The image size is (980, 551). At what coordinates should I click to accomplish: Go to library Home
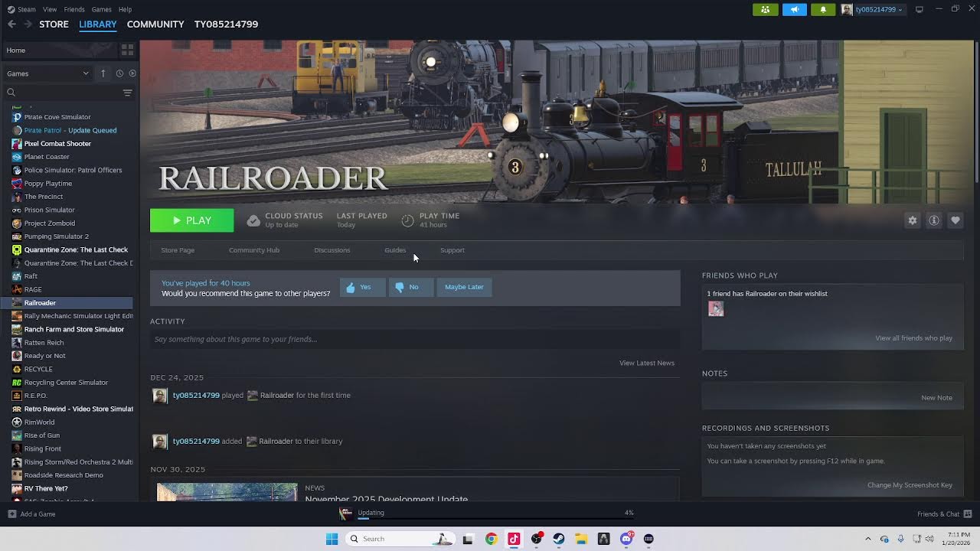click(15, 51)
